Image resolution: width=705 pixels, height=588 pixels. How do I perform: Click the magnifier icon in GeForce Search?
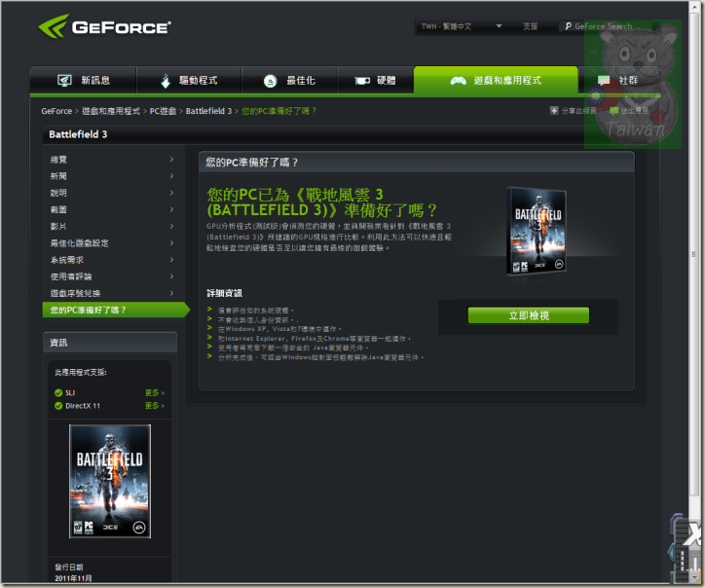coord(569,26)
